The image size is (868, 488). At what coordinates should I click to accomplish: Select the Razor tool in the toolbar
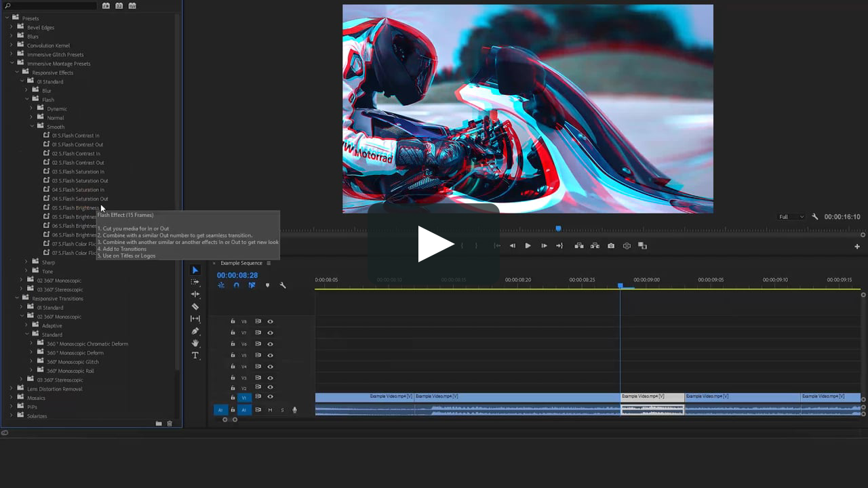[x=195, y=306]
